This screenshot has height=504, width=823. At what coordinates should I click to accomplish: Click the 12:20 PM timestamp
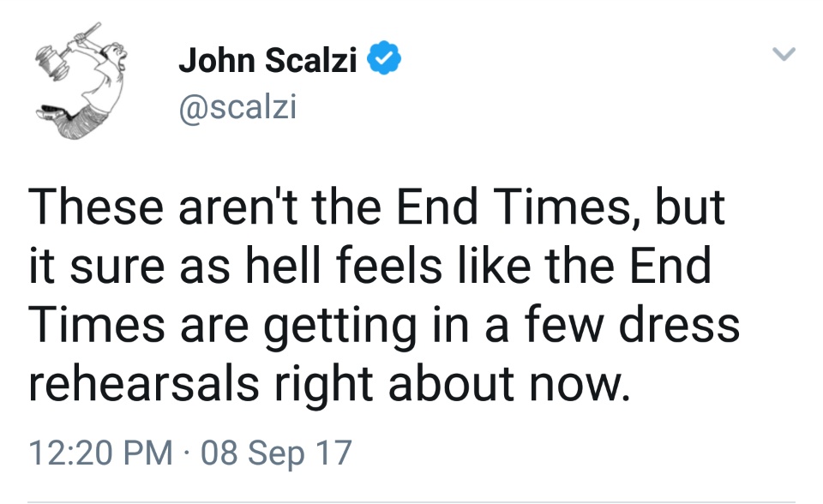click(x=100, y=453)
